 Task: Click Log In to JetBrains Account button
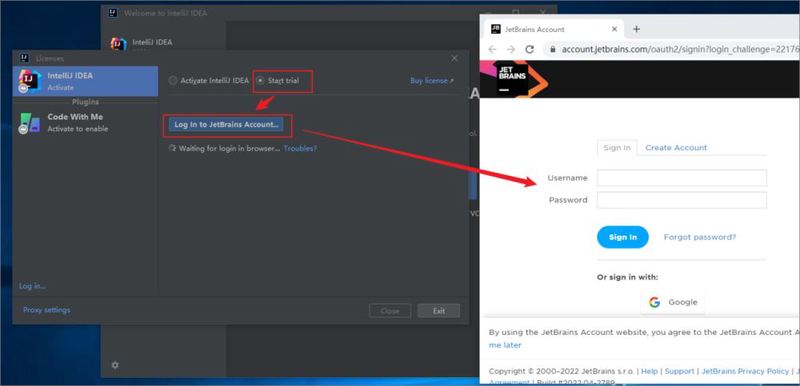coord(227,124)
